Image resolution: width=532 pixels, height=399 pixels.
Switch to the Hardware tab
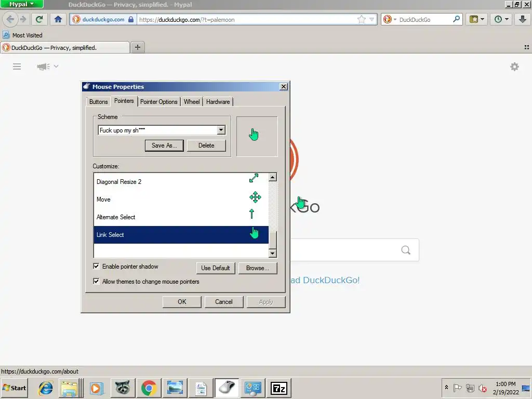point(218,101)
